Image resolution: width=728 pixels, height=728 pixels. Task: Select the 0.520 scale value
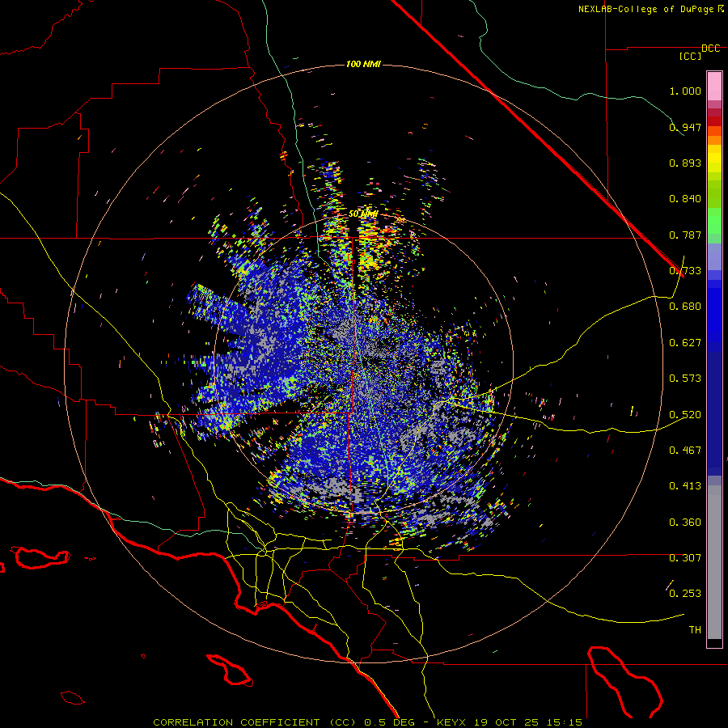(x=685, y=414)
